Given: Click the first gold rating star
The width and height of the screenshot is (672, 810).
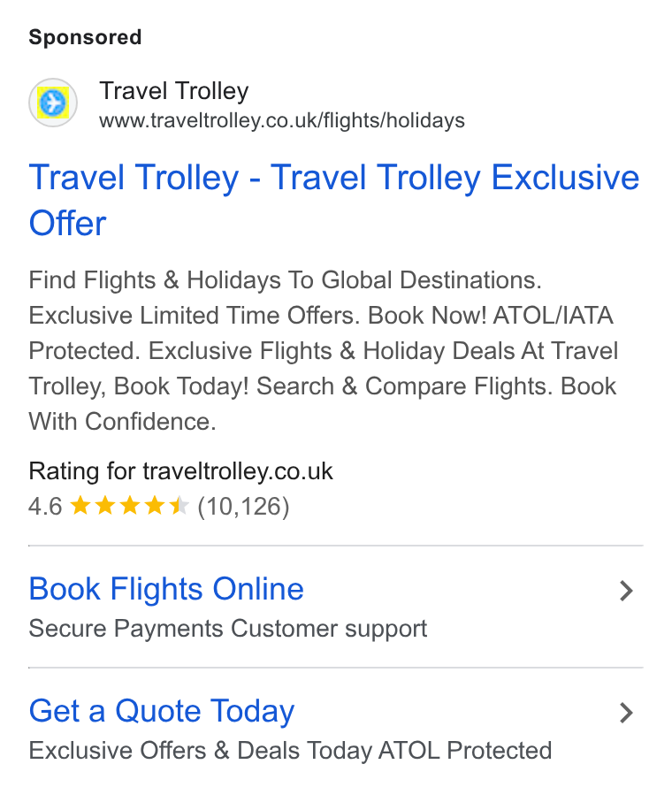Looking at the screenshot, I should click(x=80, y=505).
